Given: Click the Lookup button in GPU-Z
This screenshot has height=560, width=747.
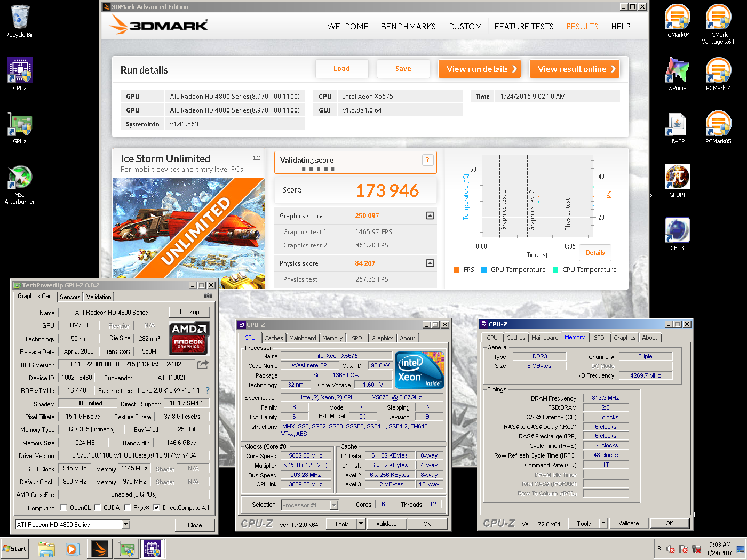Looking at the screenshot, I should point(189,312).
